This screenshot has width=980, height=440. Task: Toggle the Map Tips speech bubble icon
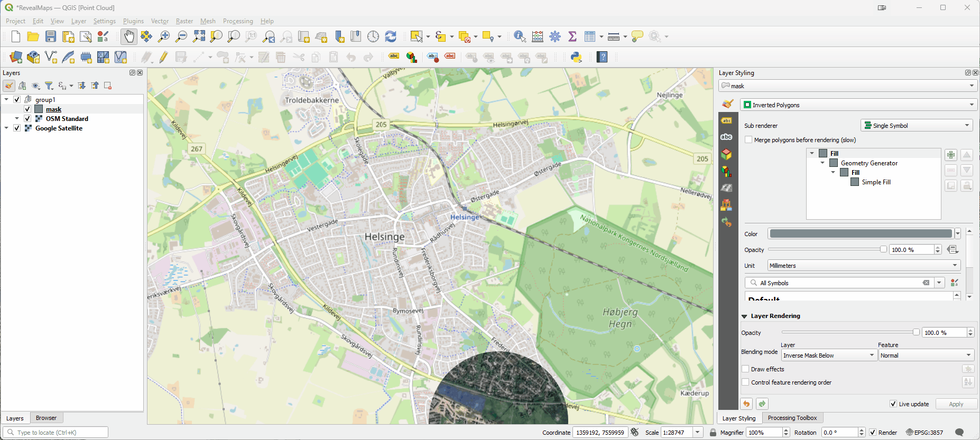click(637, 36)
